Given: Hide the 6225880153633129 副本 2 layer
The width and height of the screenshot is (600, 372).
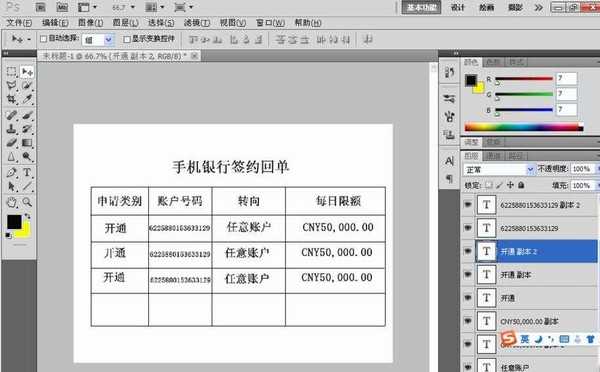Looking at the screenshot, I should pos(468,205).
